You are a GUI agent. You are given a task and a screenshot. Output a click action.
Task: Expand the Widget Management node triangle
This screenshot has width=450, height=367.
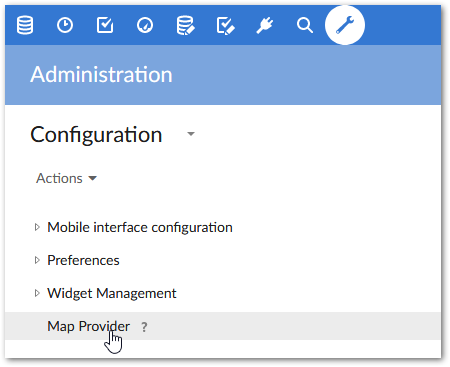click(37, 293)
